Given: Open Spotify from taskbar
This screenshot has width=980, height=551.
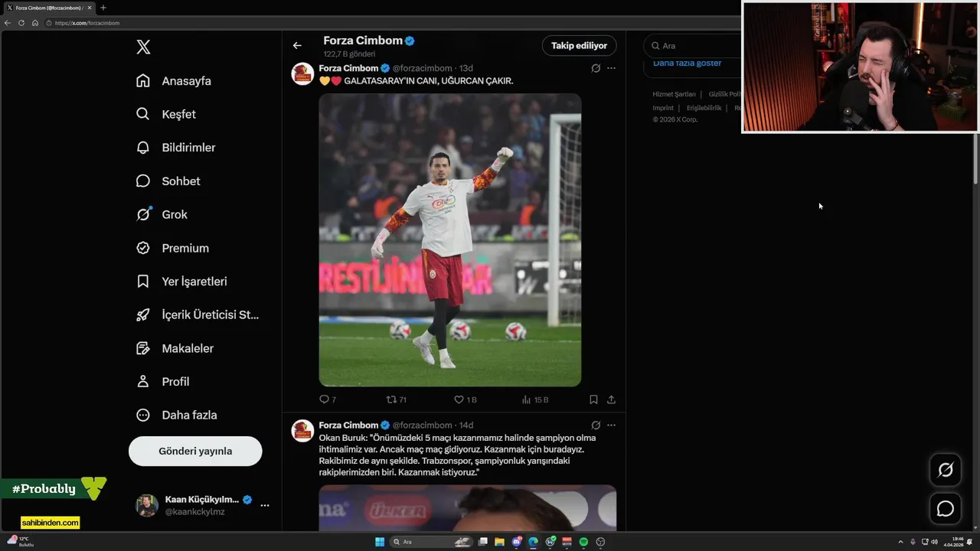Looking at the screenshot, I should [x=583, y=542].
